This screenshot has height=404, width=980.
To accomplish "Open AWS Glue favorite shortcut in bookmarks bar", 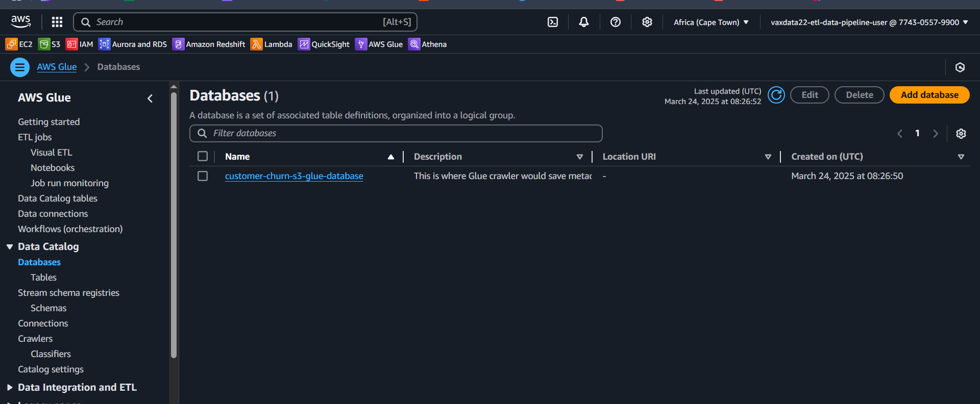I will (379, 44).
